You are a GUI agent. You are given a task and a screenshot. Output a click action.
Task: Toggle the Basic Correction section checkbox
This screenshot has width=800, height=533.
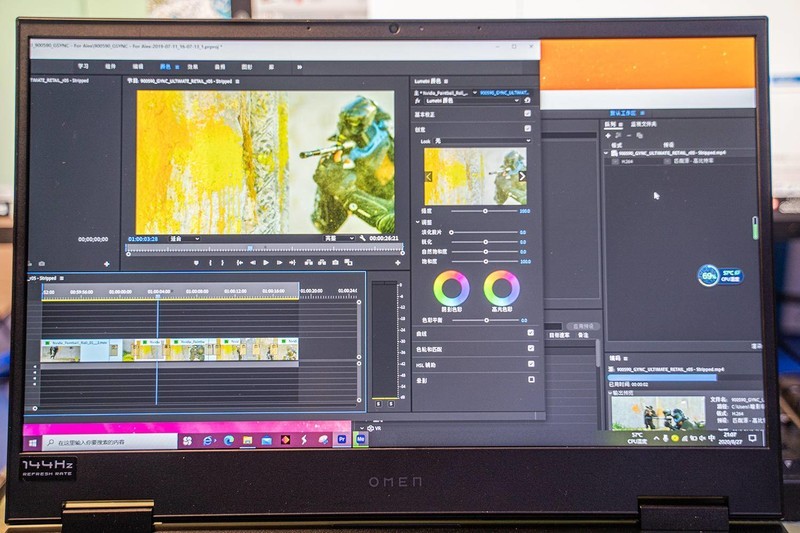click(528, 114)
